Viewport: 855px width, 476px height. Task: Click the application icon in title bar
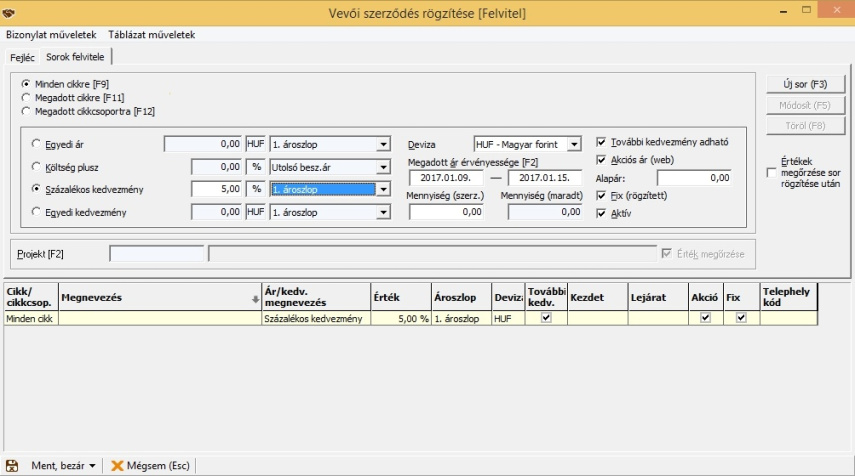point(11,11)
